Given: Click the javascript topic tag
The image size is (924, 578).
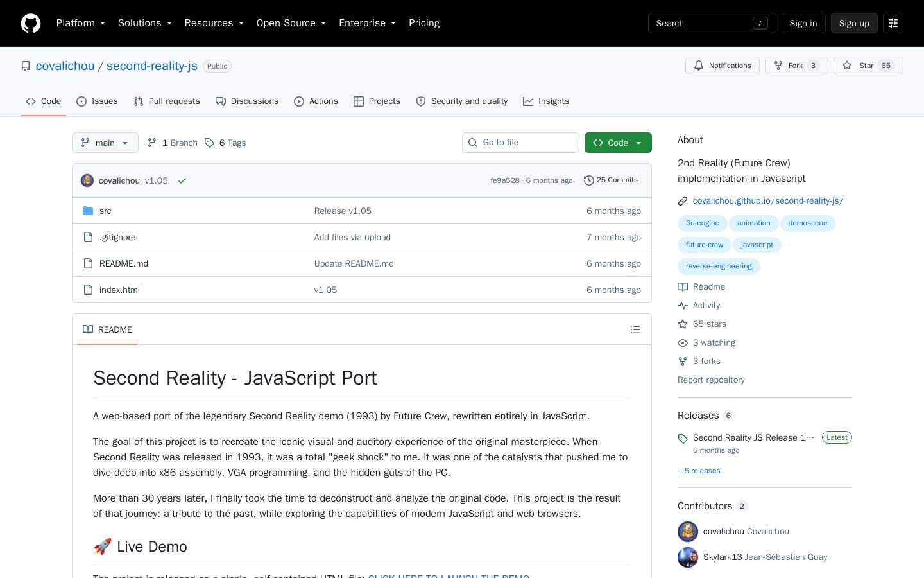Looking at the screenshot, I should pyautogui.click(x=757, y=245).
